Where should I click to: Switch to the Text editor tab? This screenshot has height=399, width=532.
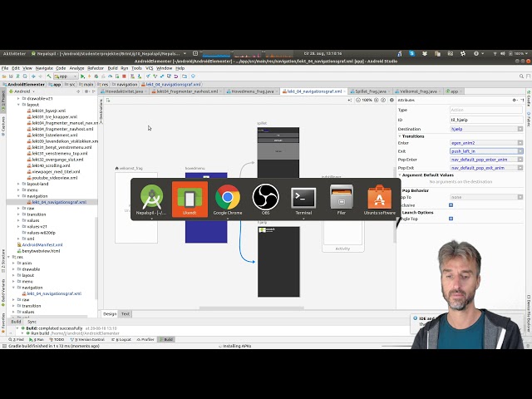click(x=126, y=314)
